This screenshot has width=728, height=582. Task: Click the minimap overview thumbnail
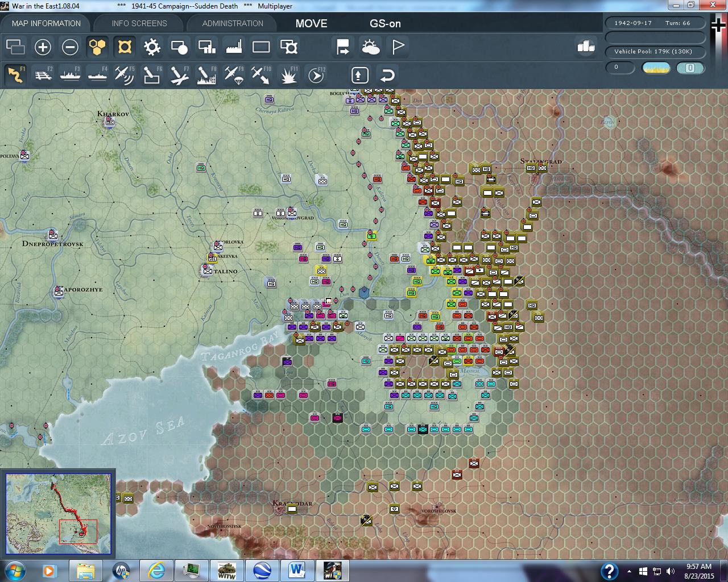click(x=58, y=514)
